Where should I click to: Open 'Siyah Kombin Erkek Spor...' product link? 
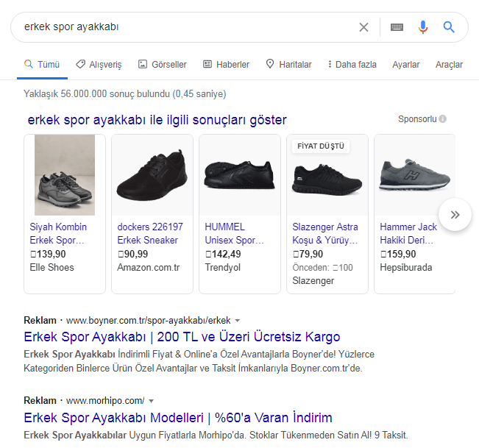tap(58, 234)
